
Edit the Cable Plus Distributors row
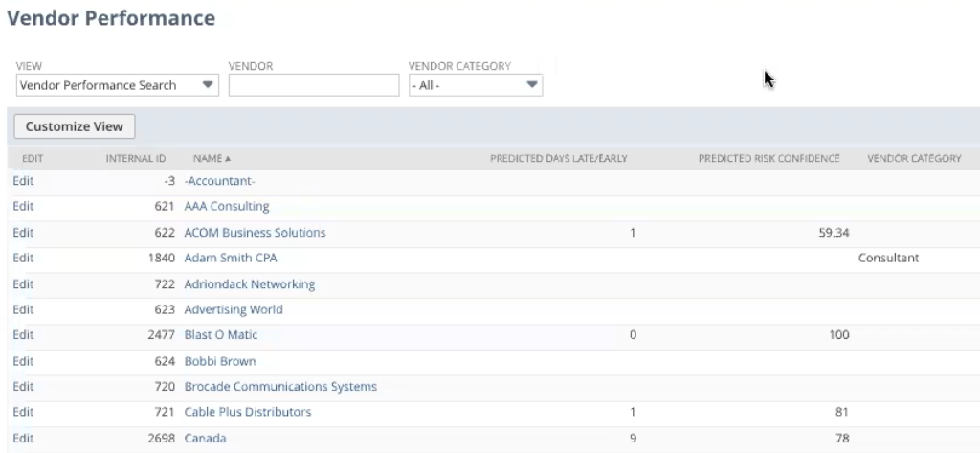[23, 412]
